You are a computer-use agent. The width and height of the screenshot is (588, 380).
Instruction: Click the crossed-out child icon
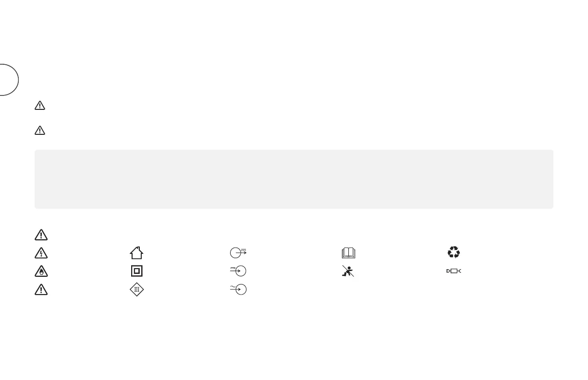(348, 271)
